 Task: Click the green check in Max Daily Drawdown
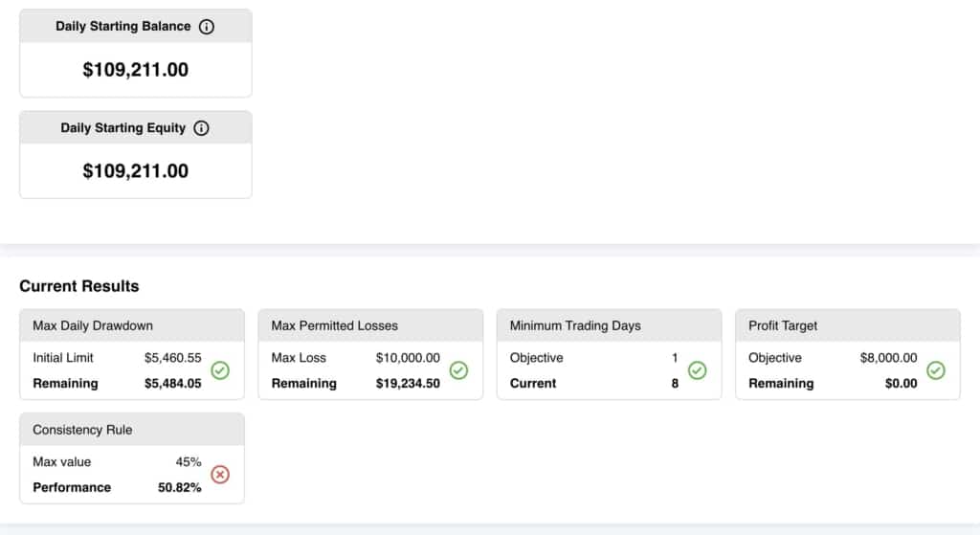click(x=220, y=370)
